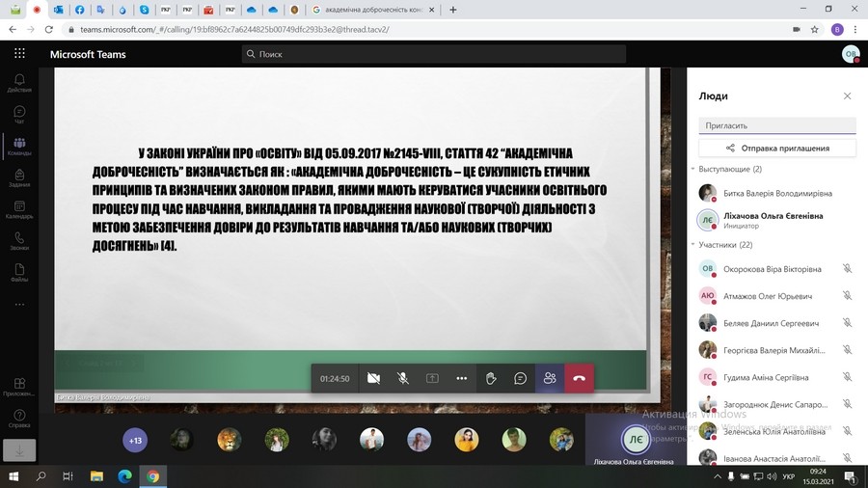Toggle camera in meeting controls
Viewport: 868px width, 488px height.
point(373,378)
